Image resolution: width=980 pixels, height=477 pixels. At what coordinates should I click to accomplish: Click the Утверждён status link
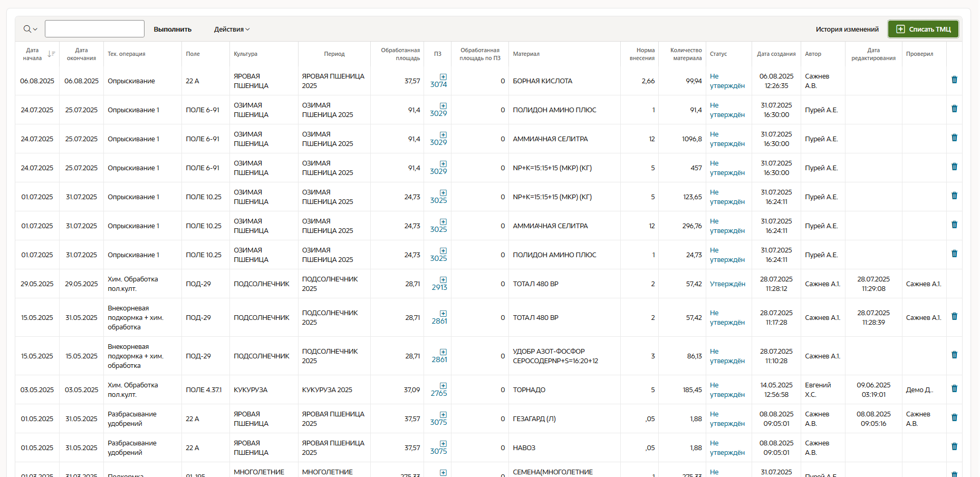coord(727,284)
